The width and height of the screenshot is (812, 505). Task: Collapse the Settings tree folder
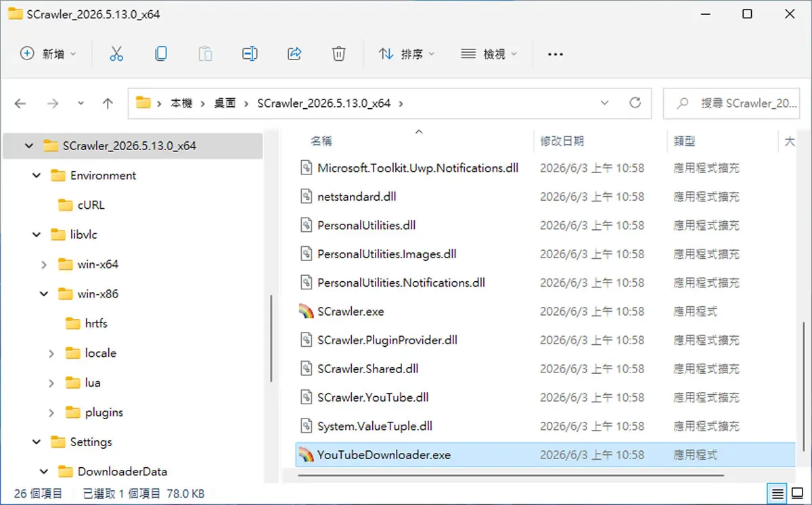coord(36,442)
